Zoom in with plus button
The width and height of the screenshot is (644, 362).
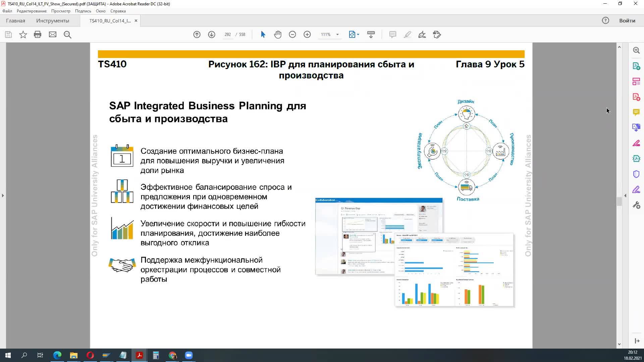tap(307, 35)
